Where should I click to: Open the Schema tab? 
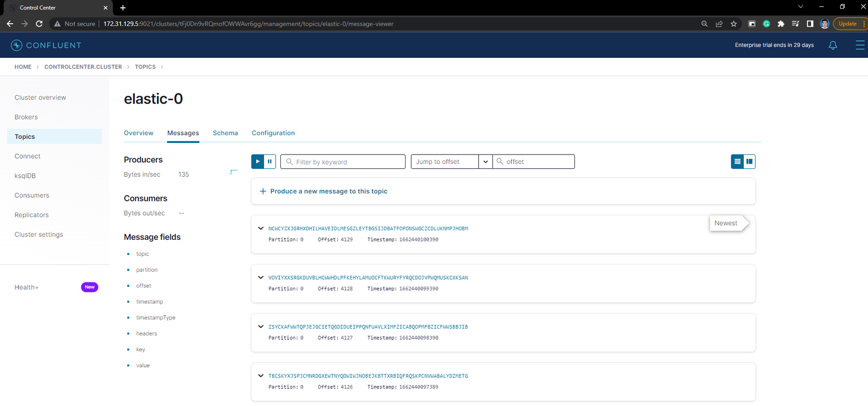(225, 133)
